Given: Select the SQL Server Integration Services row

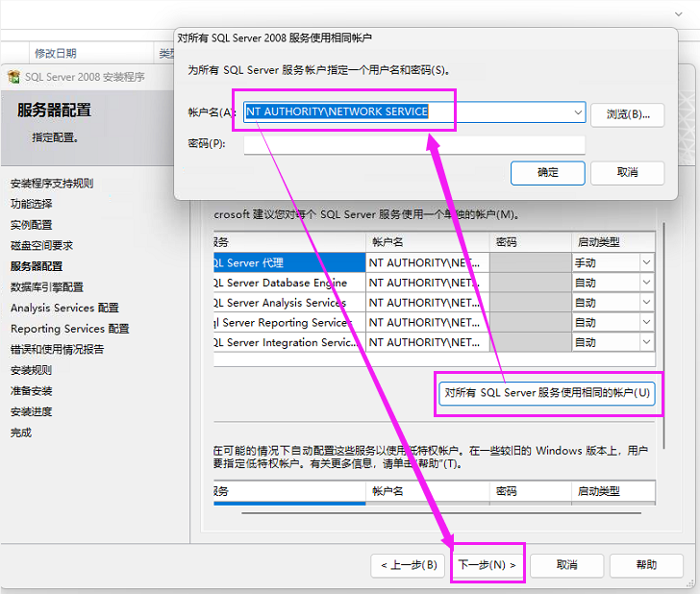Looking at the screenshot, I should [289, 342].
